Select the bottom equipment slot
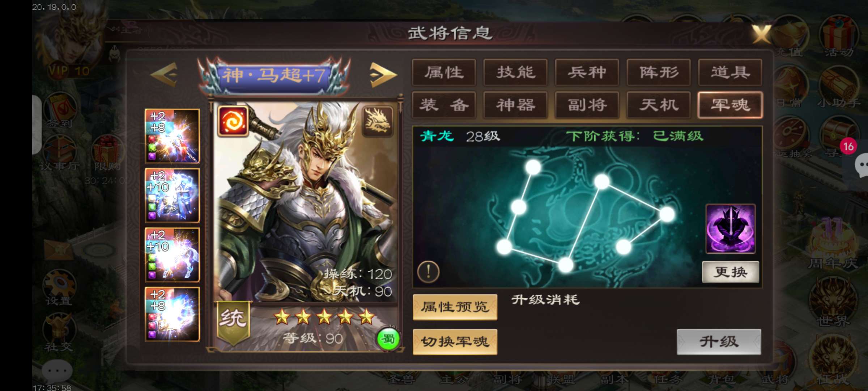The height and width of the screenshot is (391, 868). point(172,314)
